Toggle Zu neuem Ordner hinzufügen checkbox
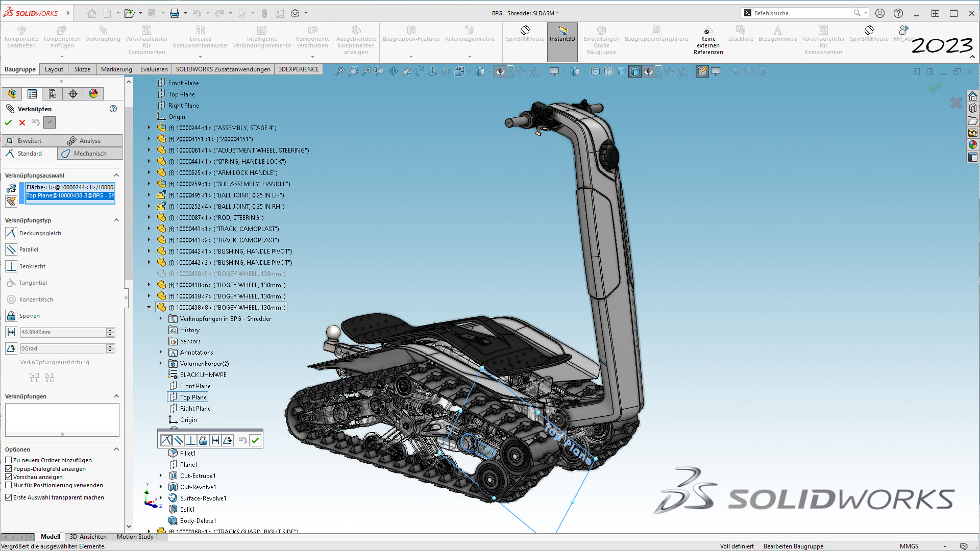 tap(9, 460)
